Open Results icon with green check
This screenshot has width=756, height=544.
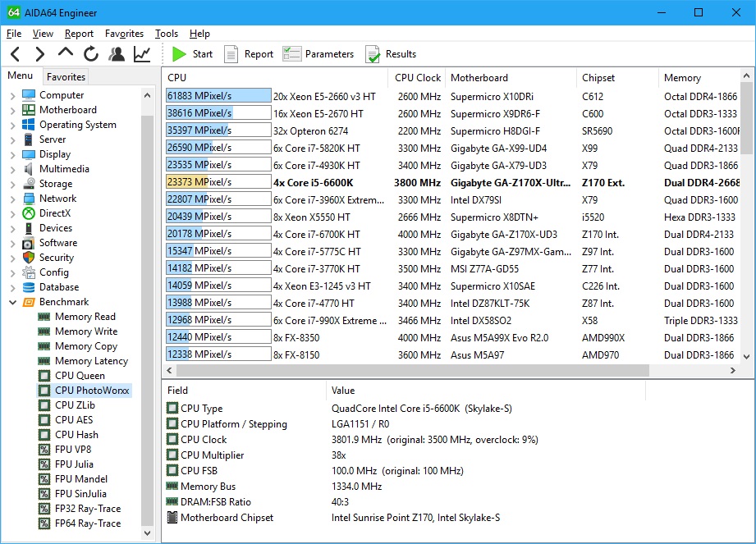(372, 54)
